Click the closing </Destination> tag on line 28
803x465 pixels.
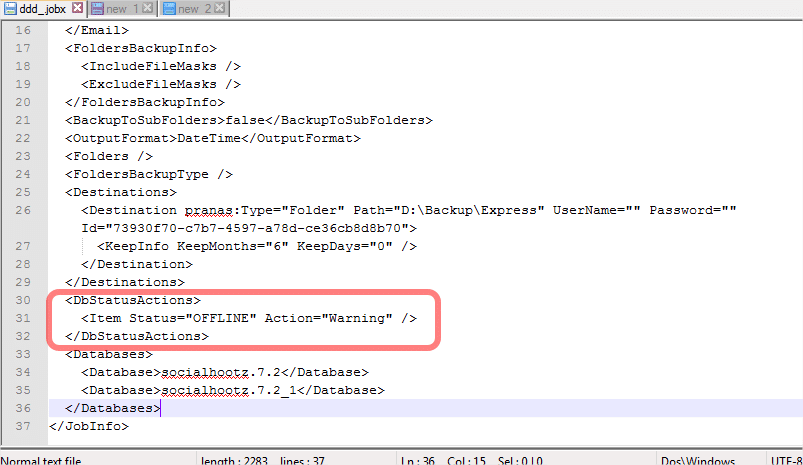click(x=137, y=264)
